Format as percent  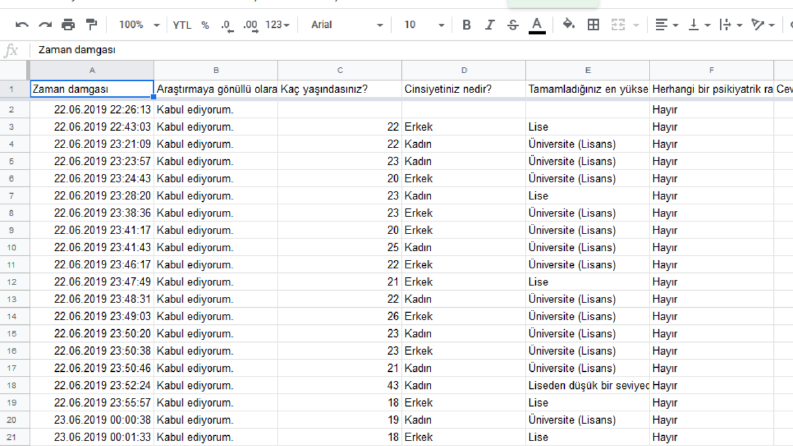pos(205,25)
